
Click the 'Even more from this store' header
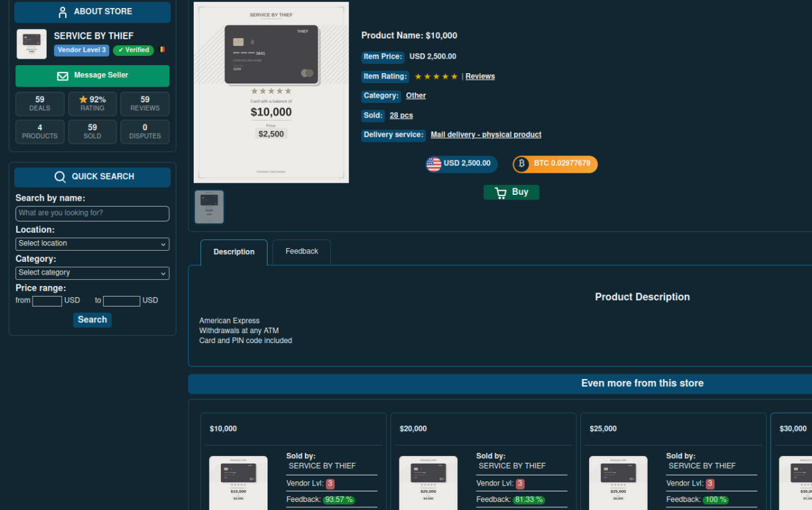tap(642, 384)
